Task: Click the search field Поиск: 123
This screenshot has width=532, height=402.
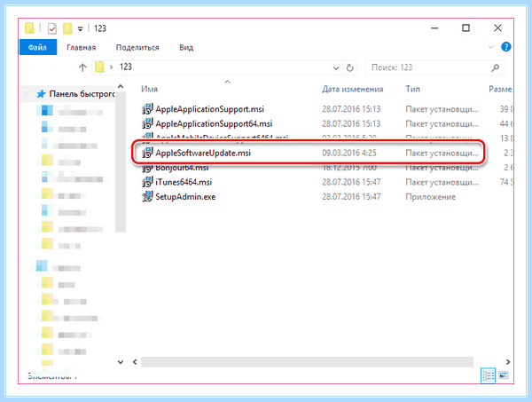Action: point(429,67)
